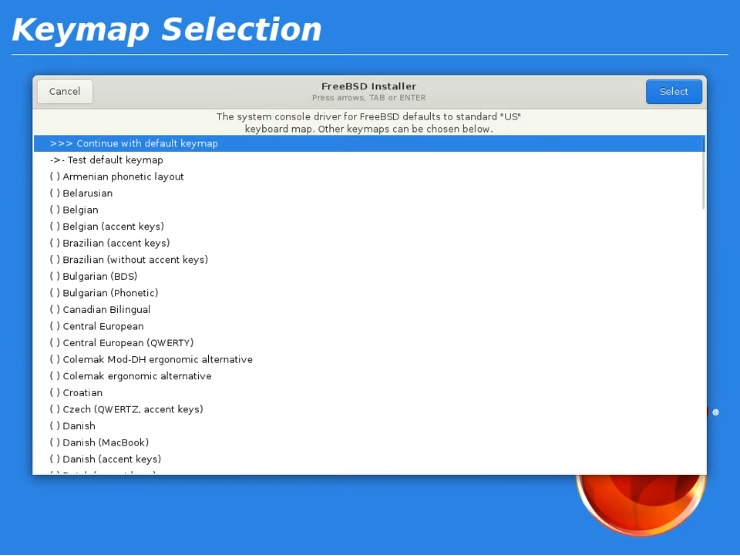Select Brazilian (without accent keys) option
The height and width of the screenshot is (556, 740).
tap(129, 260)
